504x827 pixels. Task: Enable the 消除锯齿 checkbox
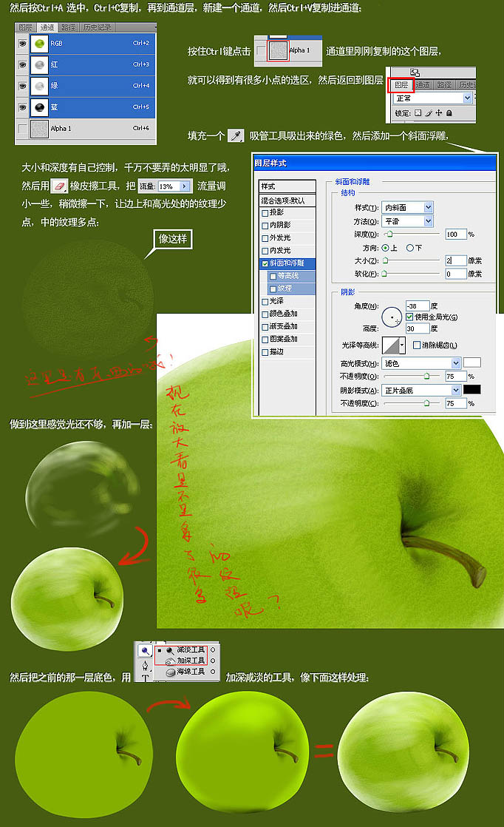[x=417, y=345]
